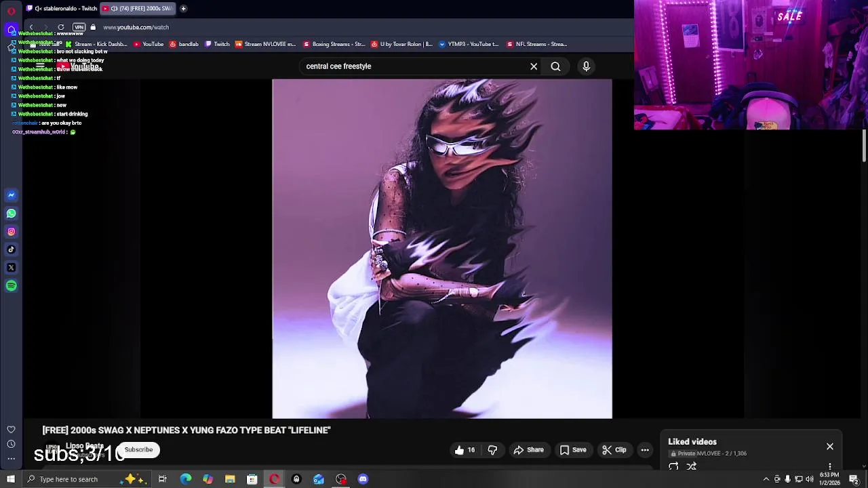This screenshot has height=488, width=868.
Task: Open X (Twitter) in the Opera sidebar
Action: (11, 268)
